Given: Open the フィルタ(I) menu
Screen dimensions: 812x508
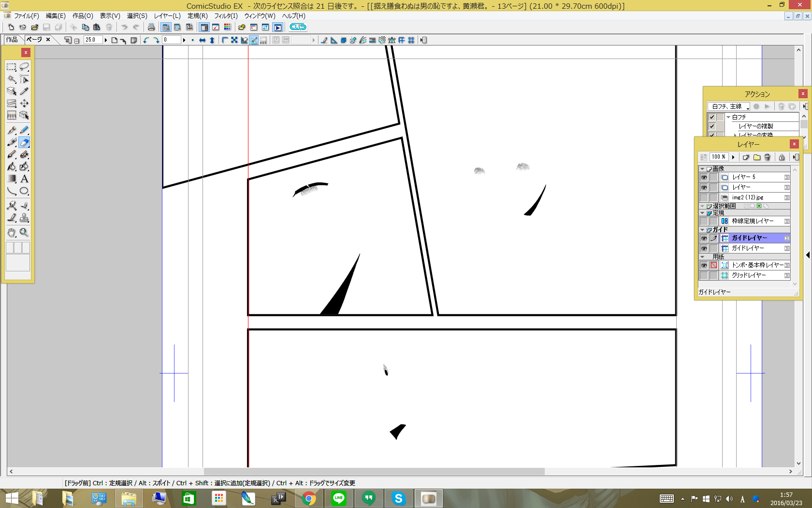Looking at the screenshot, I should (x=226, y=16).
